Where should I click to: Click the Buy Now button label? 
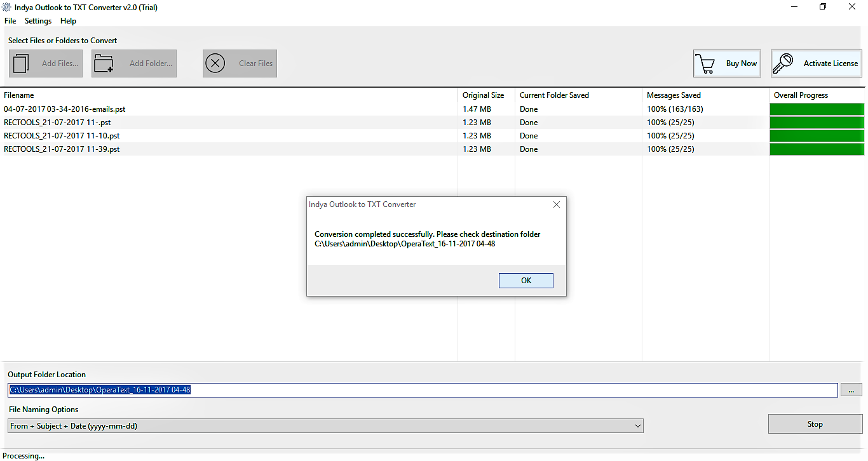[742, 63]
